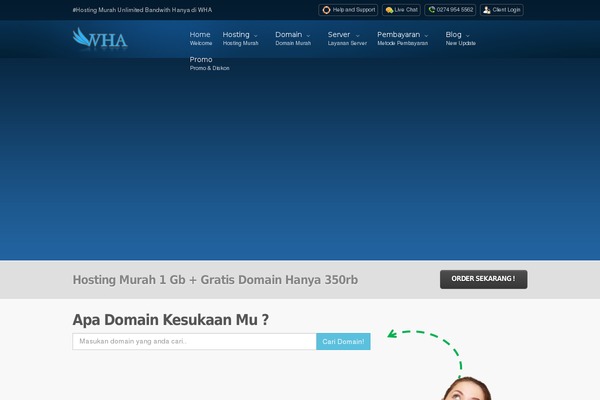Image resolution: width=600 pixels, height=400 pixels.
Task: Click the Client Login user icon
Action: tap(487, 10)
